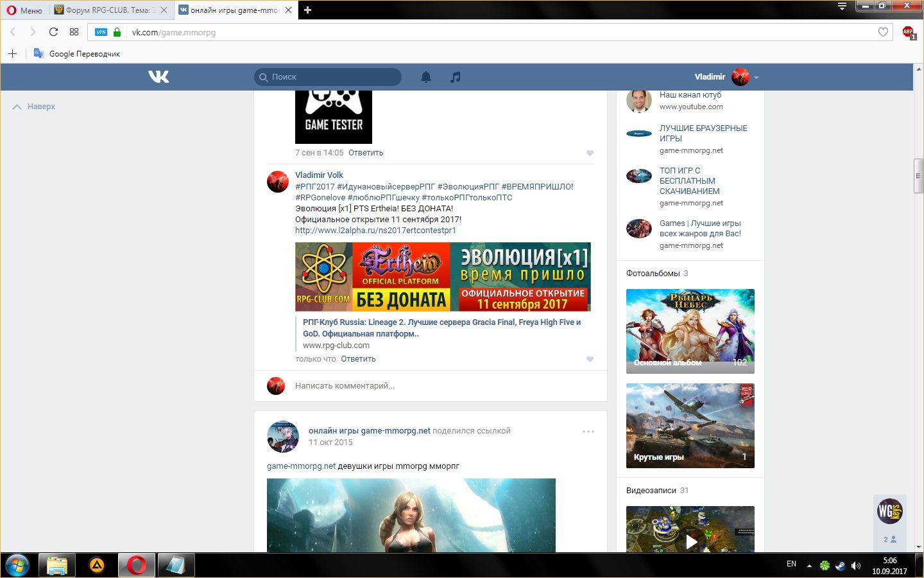Open РПГ-Клуб Russia link preview title
Image resolution: width=924 pixels, height=578 pixels.
point(441,328)
